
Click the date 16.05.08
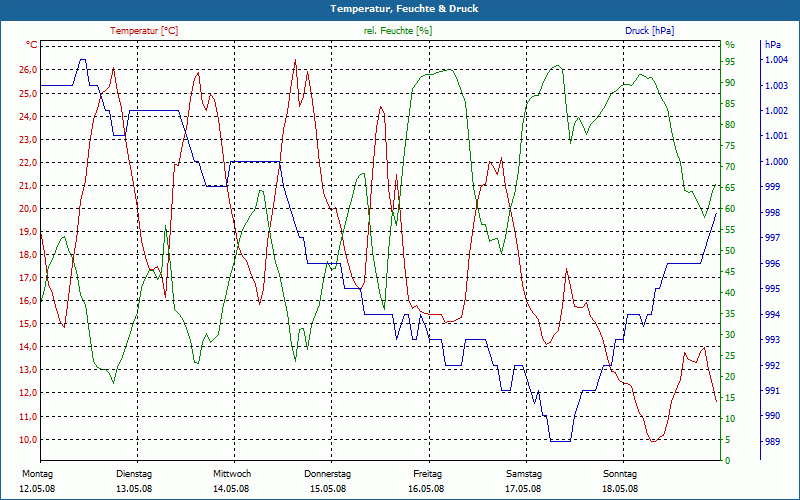coord(426,489)
